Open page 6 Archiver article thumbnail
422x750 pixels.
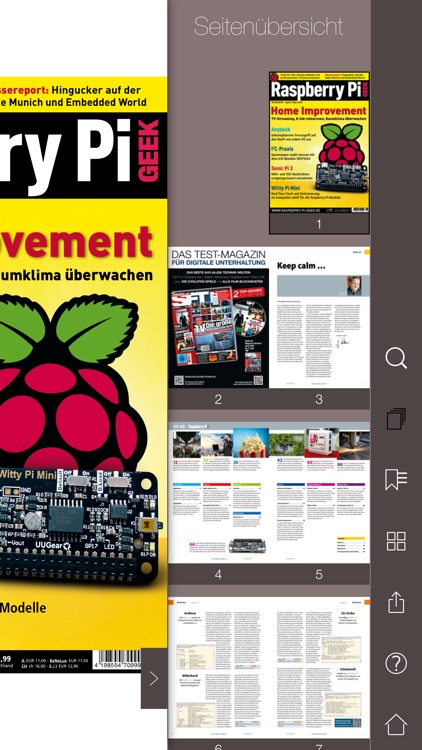tap(218, 668)
